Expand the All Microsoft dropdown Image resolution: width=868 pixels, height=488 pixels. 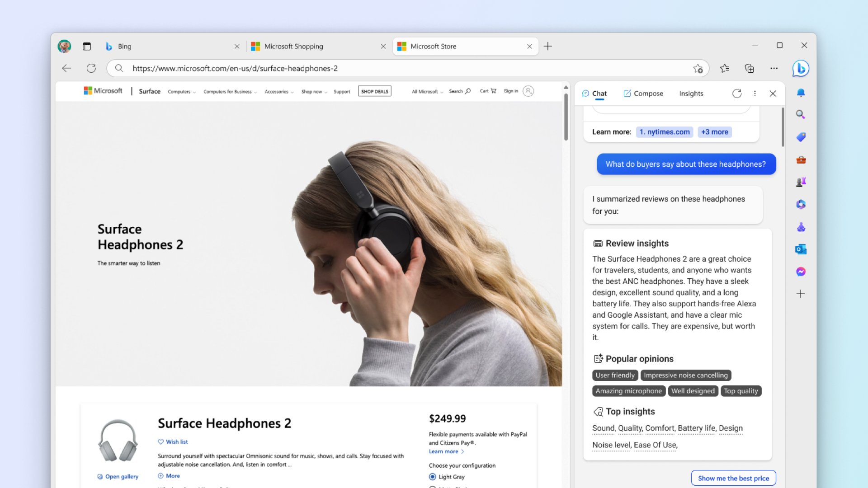click(x=426, y=91)
